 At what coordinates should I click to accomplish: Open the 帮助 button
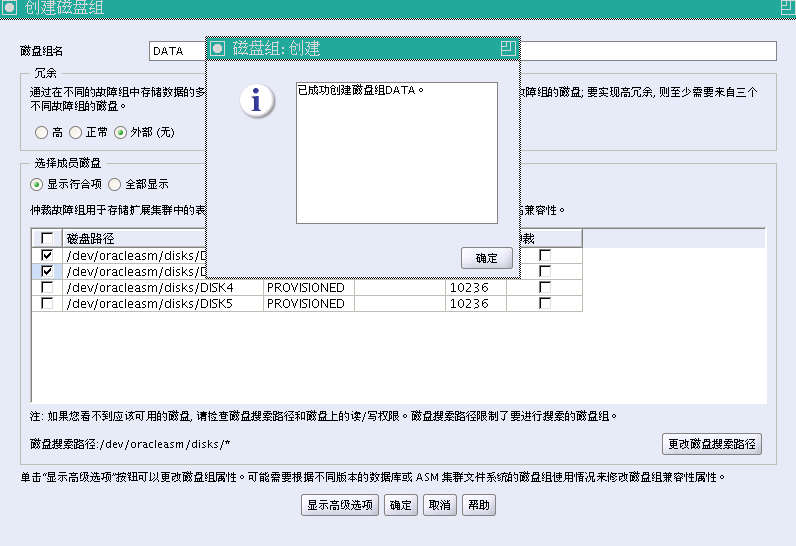pyautogui.click(x=479, y=505)
